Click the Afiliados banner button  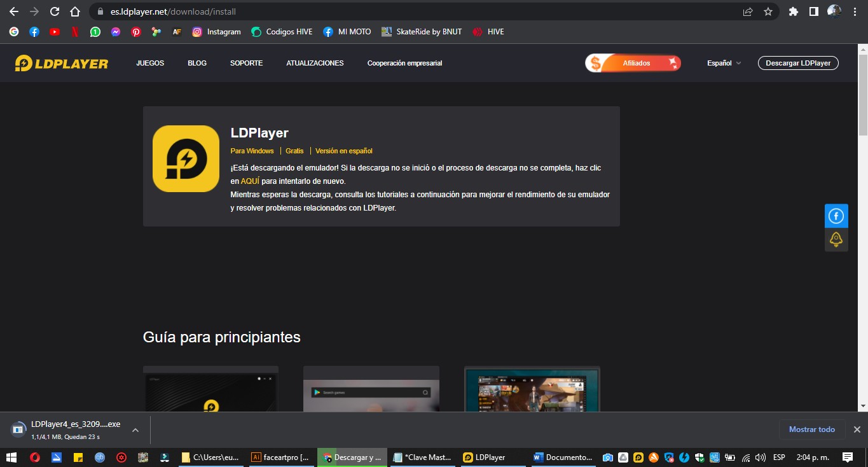point(633,63)
